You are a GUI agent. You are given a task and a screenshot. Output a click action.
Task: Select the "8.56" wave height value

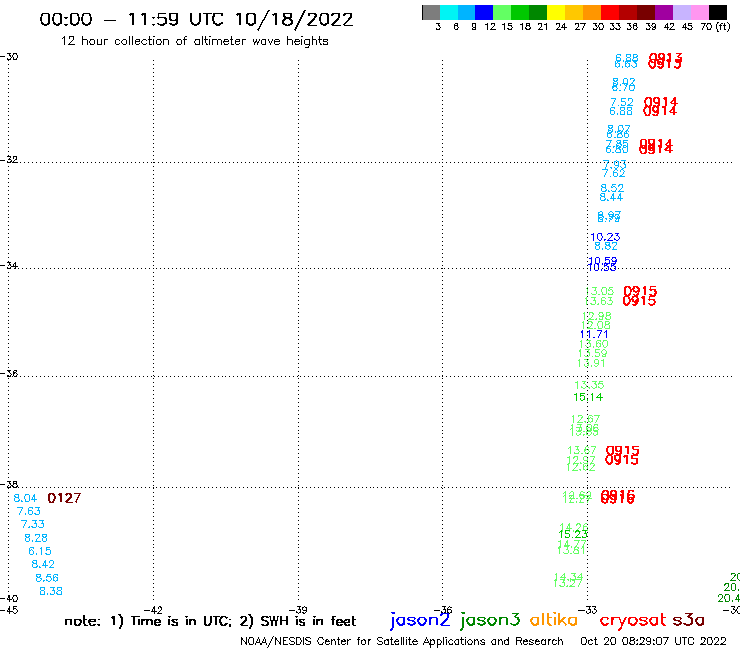(47, 578)
